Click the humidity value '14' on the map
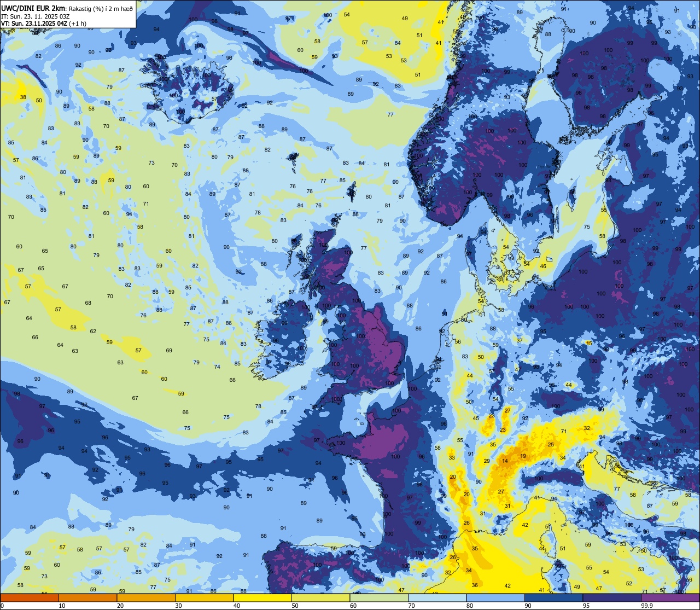 click(x=505, y=461)
